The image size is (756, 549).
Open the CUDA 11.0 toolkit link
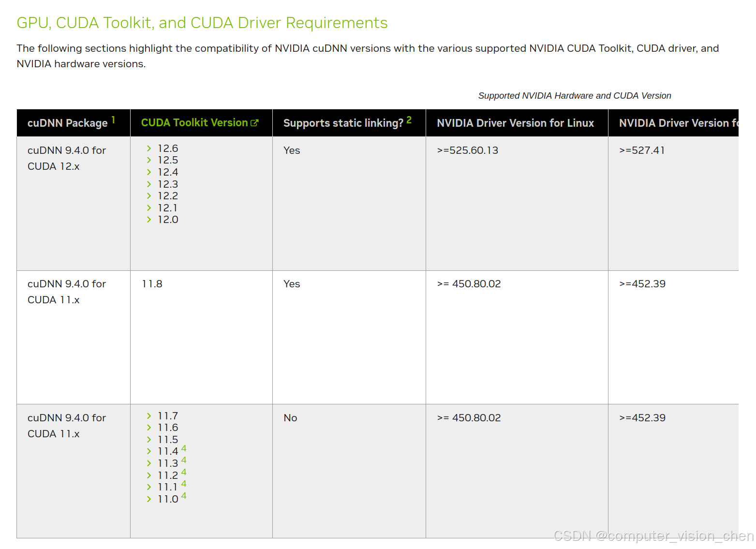(168, 499)
